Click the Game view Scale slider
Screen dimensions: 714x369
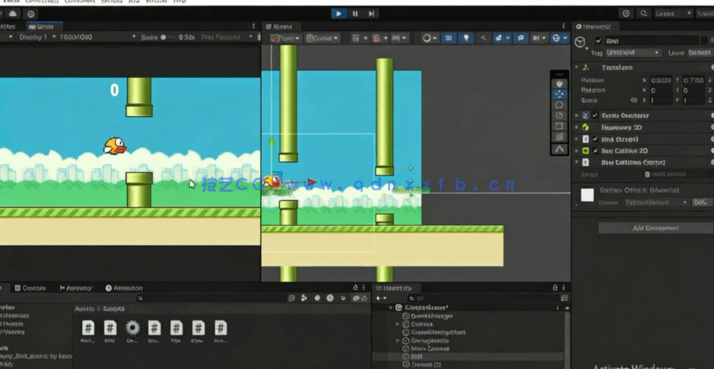(169, 37)
